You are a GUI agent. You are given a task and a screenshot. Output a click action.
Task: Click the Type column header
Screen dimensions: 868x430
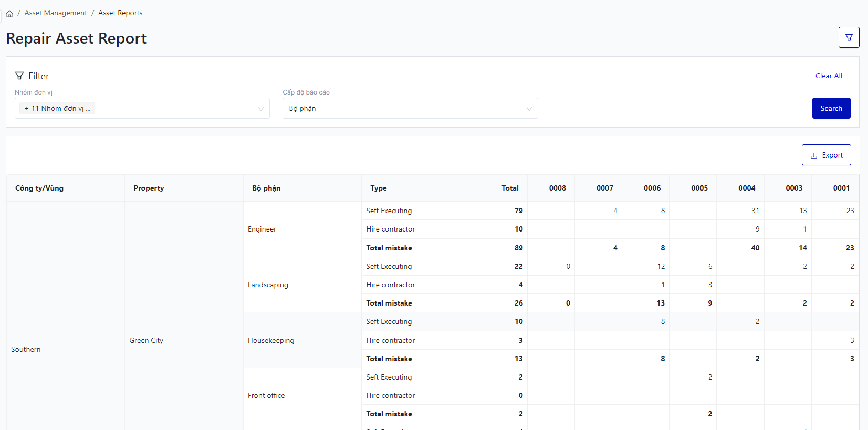click(378, 188)
